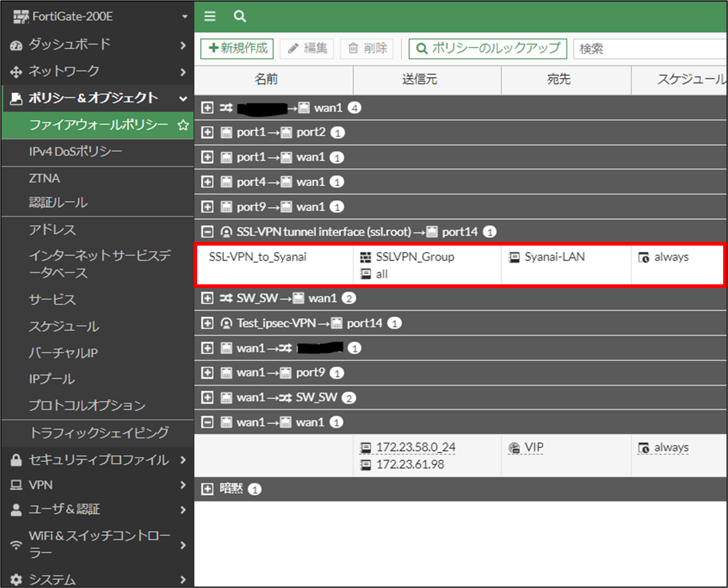
Task: Click the search magnifier in the green header
Action: [240, 16]
